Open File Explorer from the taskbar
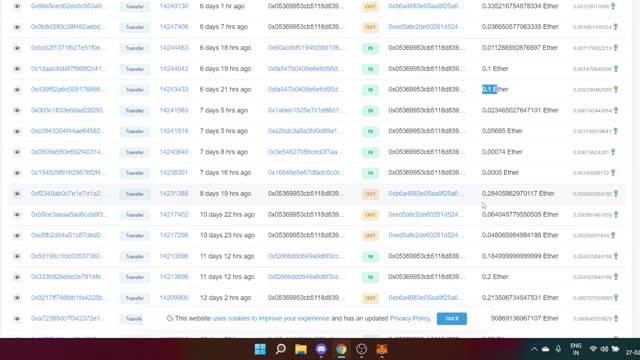The width and height of the screenshot is (640, 360). point(301,349)
